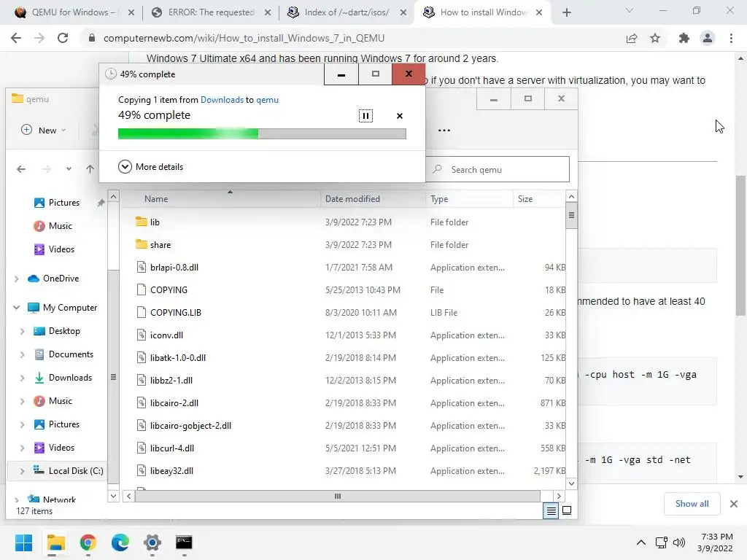Sort files by Type column
Image resolution: width=747 pixels, height=560 pixels.
tap(469, 199)
